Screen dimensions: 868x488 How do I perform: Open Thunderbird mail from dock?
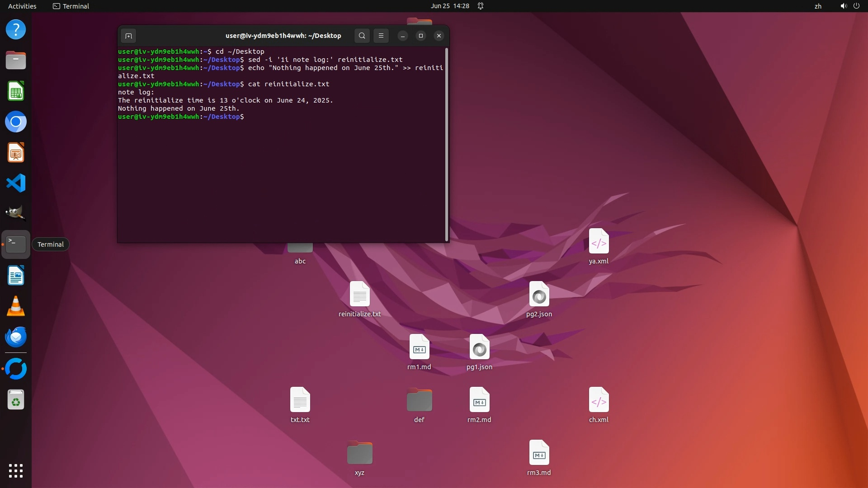(x=16, y=337)
